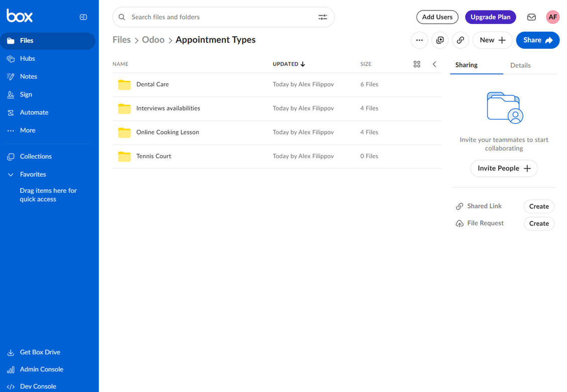Click Online Cooking Lesson 4 Files cell

pyautogui.click(x=369, y=133)
